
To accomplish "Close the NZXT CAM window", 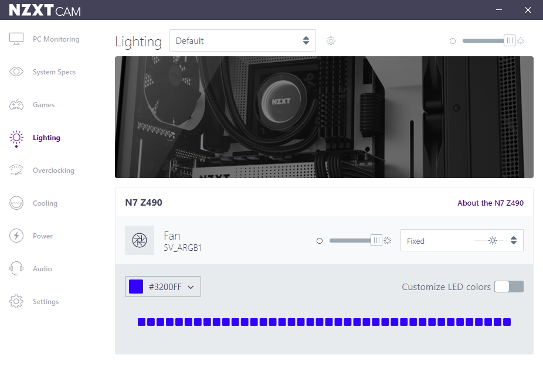I will [528, 10].
